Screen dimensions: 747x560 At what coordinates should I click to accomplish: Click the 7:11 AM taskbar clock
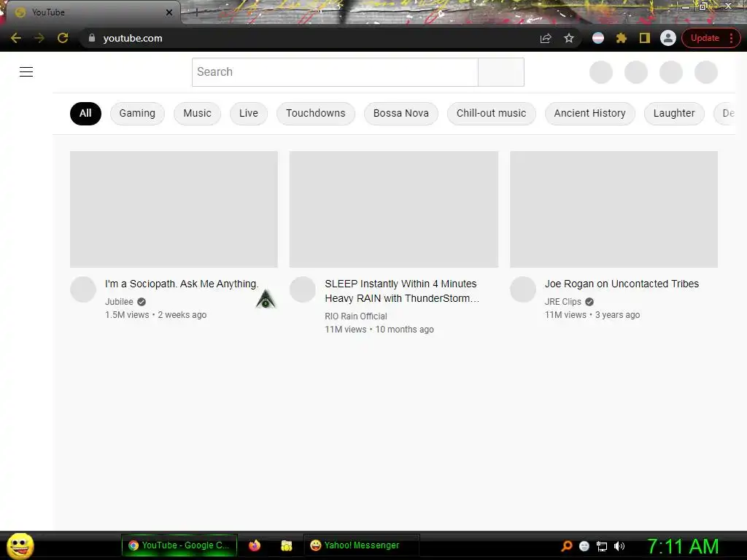click(x=683, y=547)
